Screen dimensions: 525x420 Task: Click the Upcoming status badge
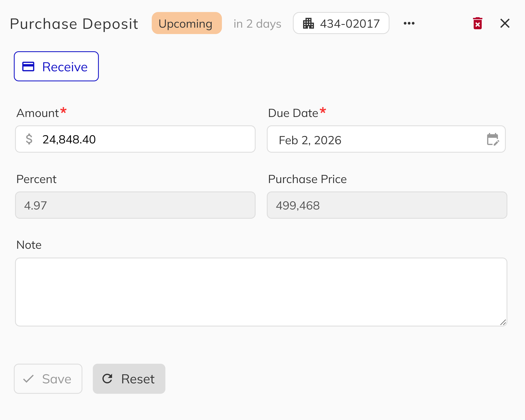[x=187, y=23]
